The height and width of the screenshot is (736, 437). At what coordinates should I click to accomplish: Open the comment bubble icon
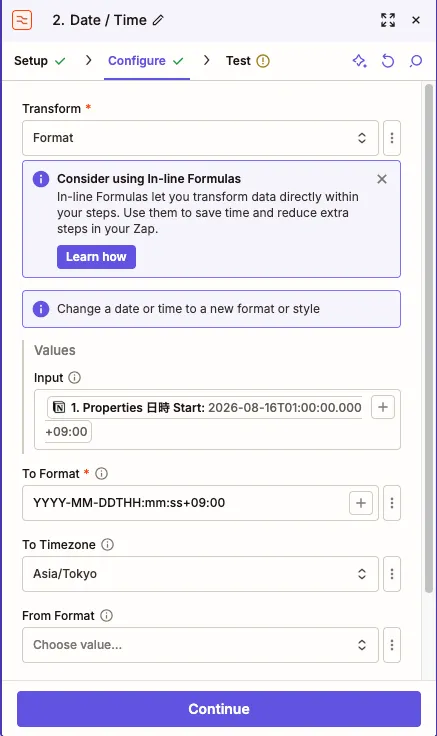tap(416, 61)
